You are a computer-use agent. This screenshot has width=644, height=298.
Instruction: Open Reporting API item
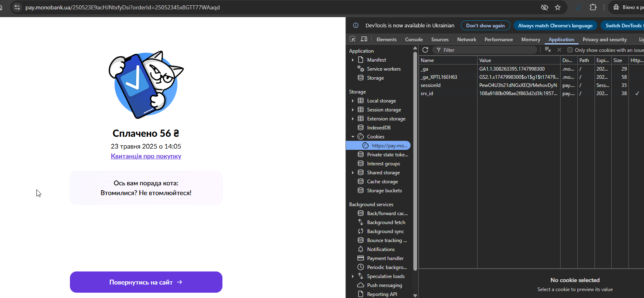pos(382,294)
